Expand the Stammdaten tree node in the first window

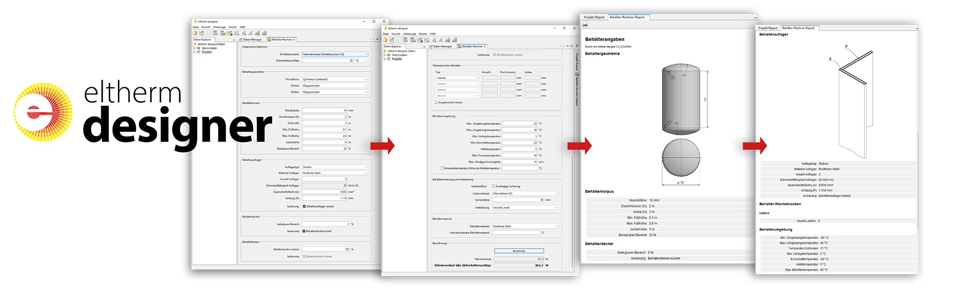(194, 48)
